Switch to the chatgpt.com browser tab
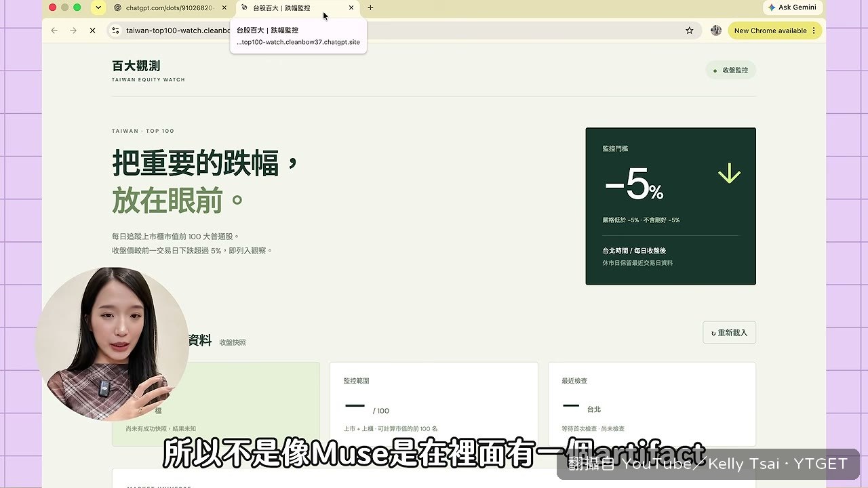The width and height of the screenshot is (868, 488). point(168,7)
